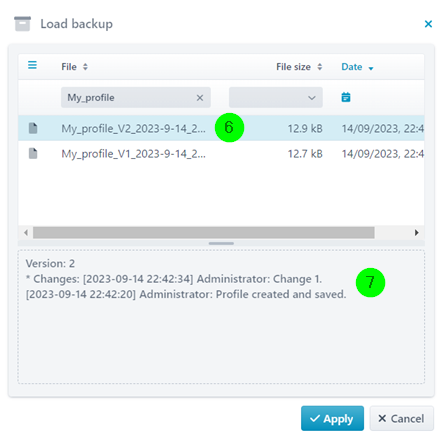This screenshot has width=443, height=437.
Task: Click the horizontal scrollbar thumb
Action: pos(204,232)
